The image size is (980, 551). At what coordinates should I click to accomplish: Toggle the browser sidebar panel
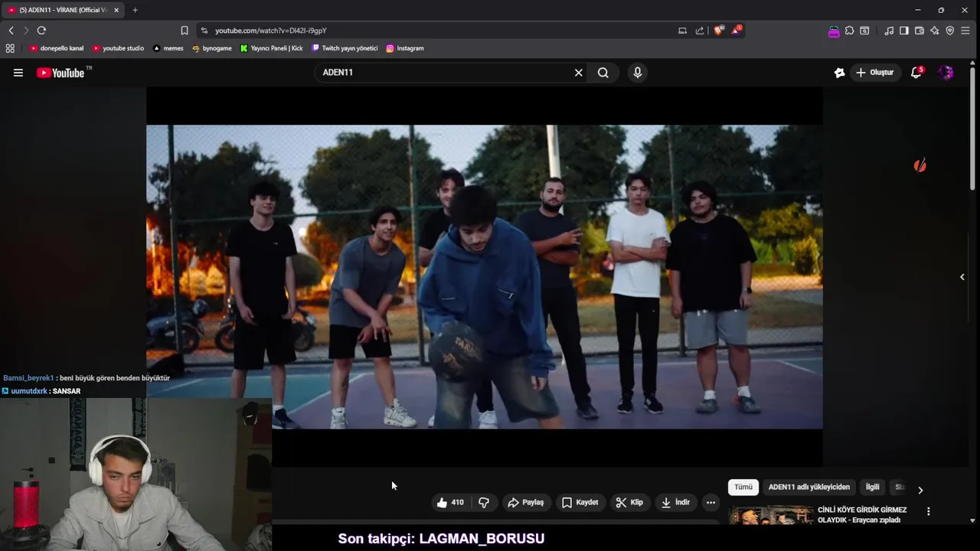click(x=904, y=31)
